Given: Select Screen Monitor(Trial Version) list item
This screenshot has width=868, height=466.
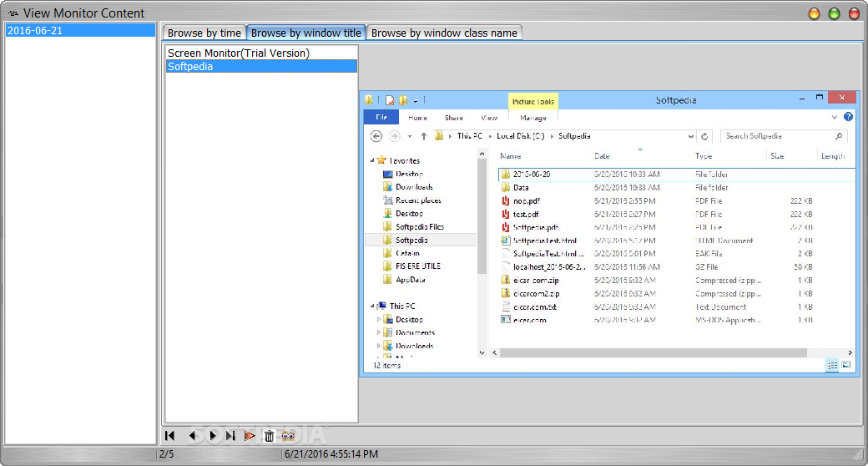Looking at the screenshot, I should 261,53.
